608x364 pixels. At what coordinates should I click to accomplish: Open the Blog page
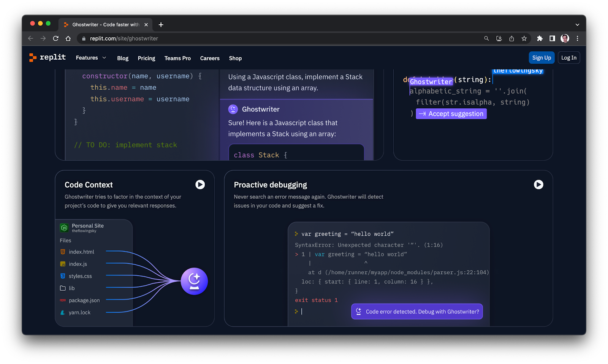pyautogui.click(x=123, y=58)
